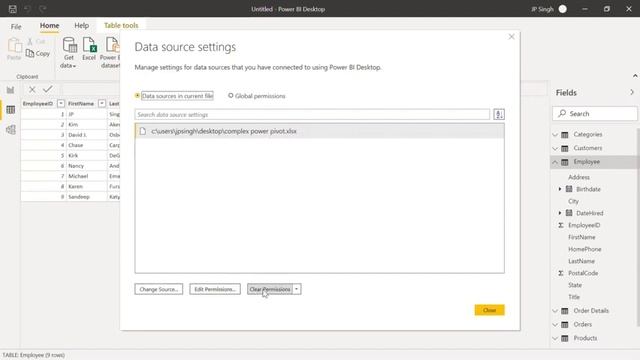Select the State field
Viewport: 640px width, 360px height.
[575, 285]
